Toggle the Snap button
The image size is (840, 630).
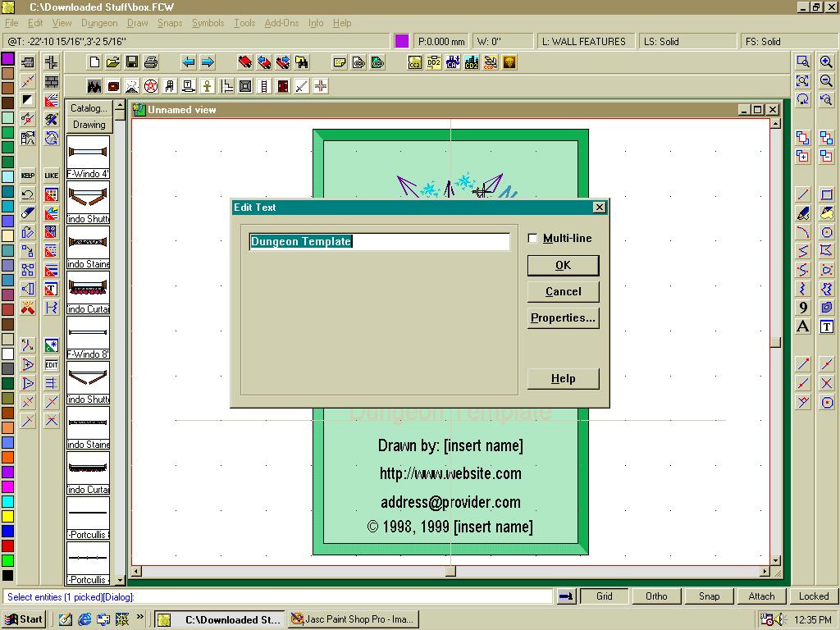709,596
